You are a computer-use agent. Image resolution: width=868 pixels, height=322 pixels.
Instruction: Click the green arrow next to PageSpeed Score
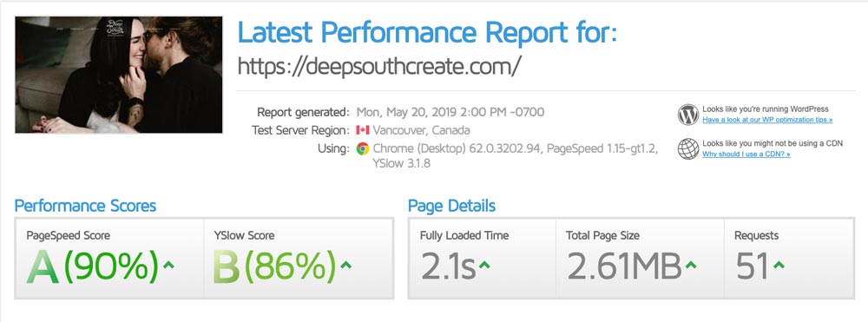tap(169, 265)
